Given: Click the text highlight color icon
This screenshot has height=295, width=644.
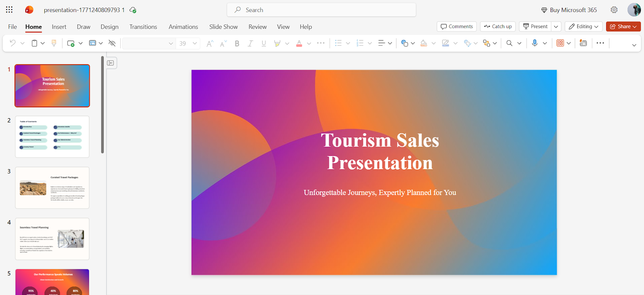Looking at the screenshot, I should coord(277,43).
